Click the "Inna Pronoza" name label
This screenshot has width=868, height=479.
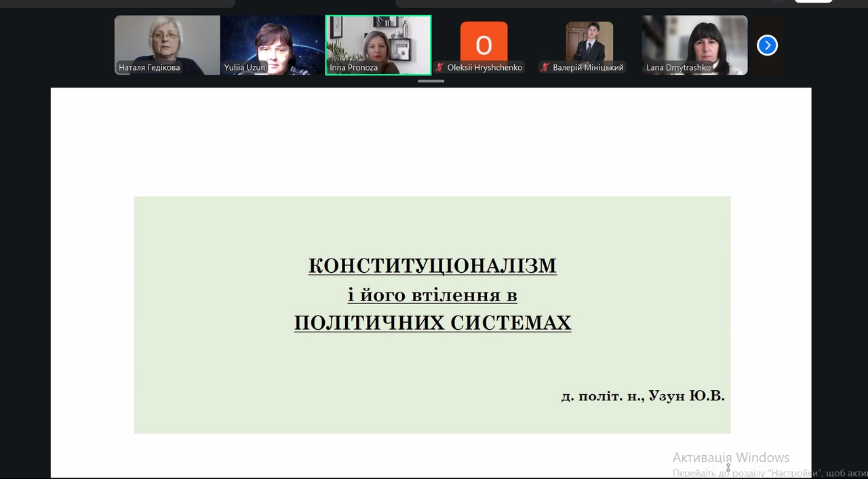(353, 68)
